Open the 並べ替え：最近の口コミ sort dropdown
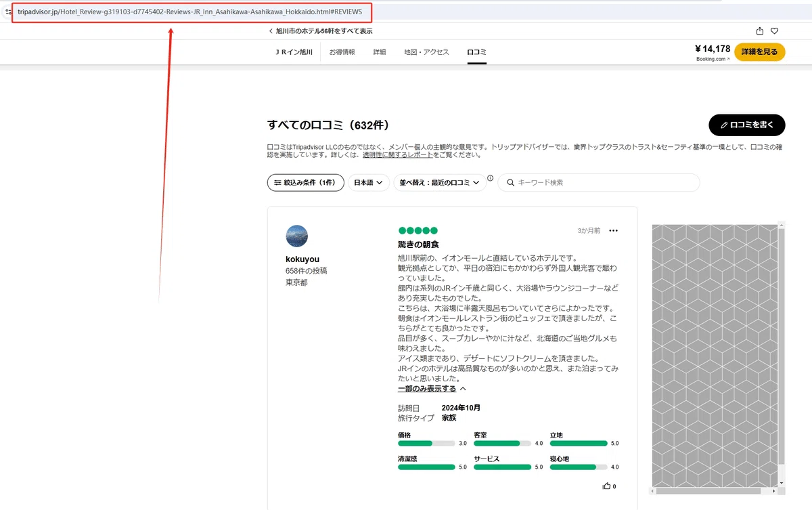Screen dimensions: 812x510 pos(440,183)
